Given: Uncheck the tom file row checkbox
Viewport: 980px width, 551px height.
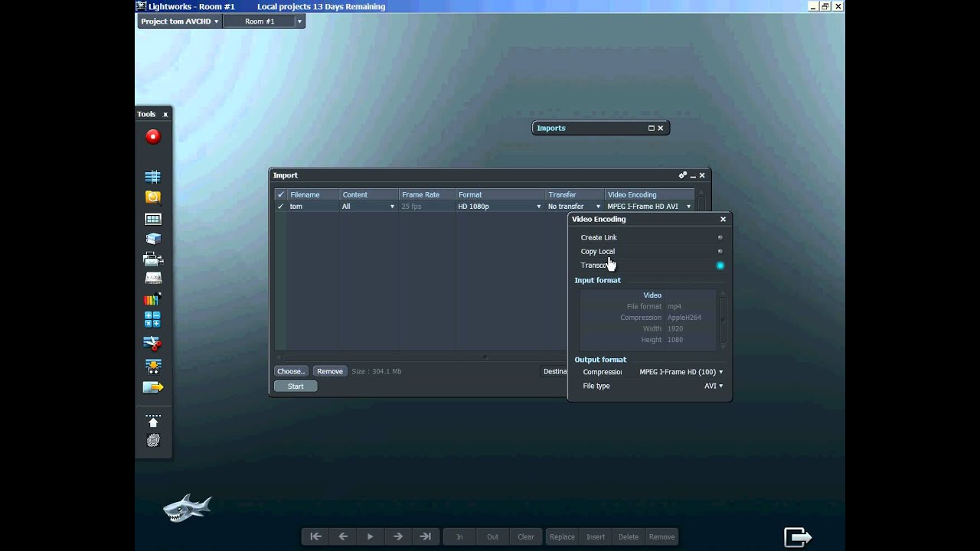Looking at the screenshot, I should point(280,207).
